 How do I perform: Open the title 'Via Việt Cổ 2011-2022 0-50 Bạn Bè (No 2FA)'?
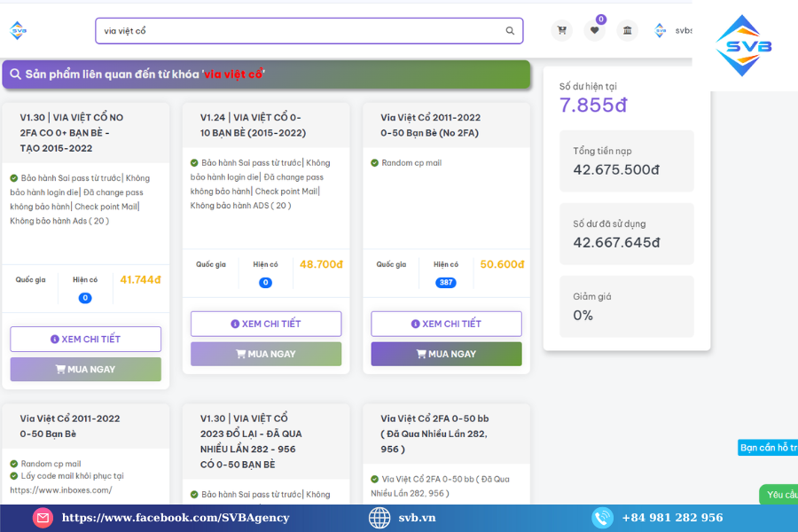[x=430, y=125]
